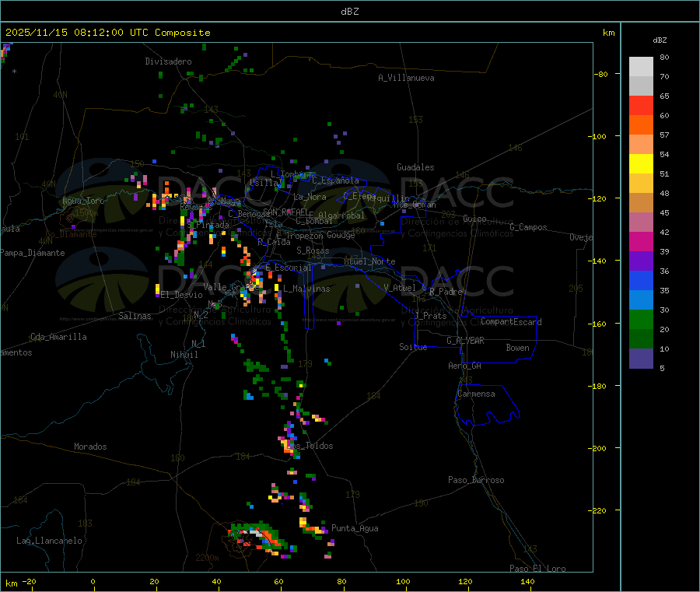
Task: Click the Pampa_Diamante label
Action: pyautogui.click(x=33, y=253)
